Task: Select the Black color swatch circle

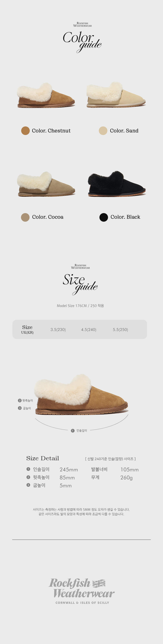Action: coord(104,217)
